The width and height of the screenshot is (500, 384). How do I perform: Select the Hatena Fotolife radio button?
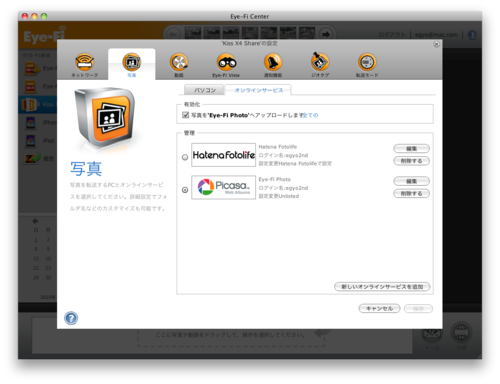pos(185,157)
